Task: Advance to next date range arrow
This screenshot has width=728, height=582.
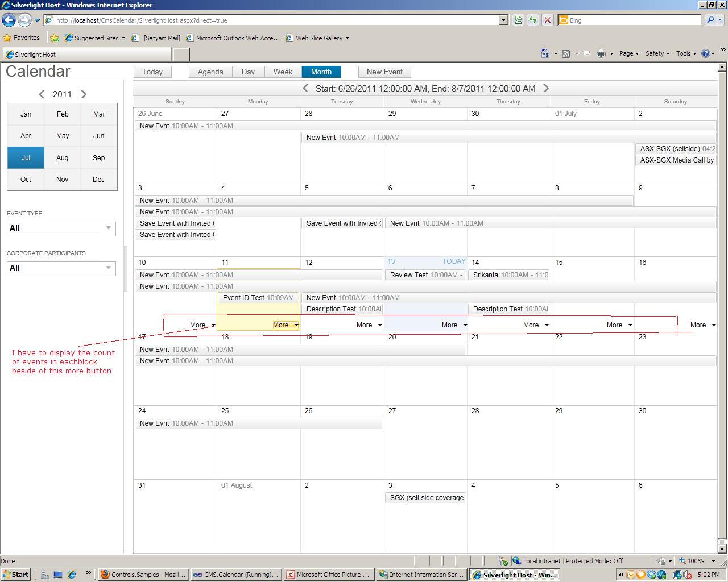Action: [x=546, y=88]
